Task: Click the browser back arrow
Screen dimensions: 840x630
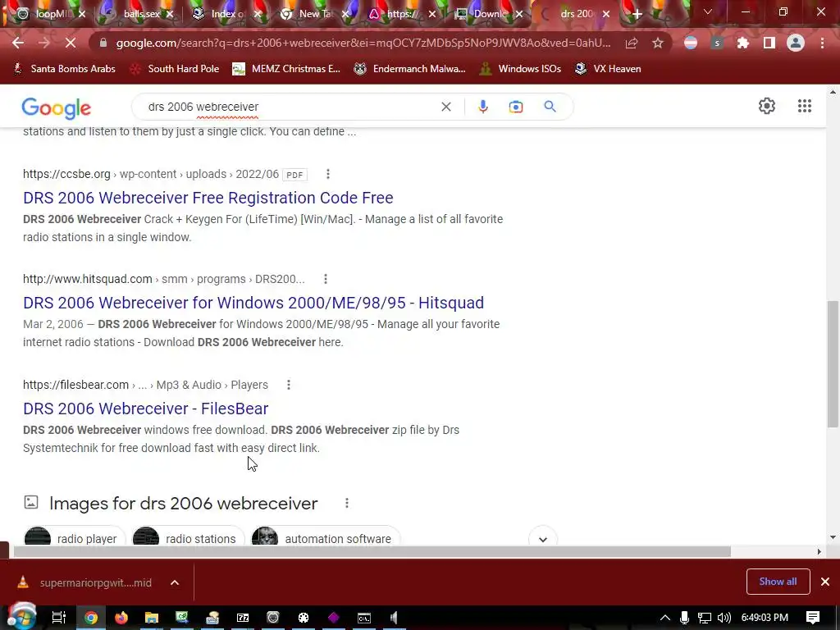Action: point(18,43)
